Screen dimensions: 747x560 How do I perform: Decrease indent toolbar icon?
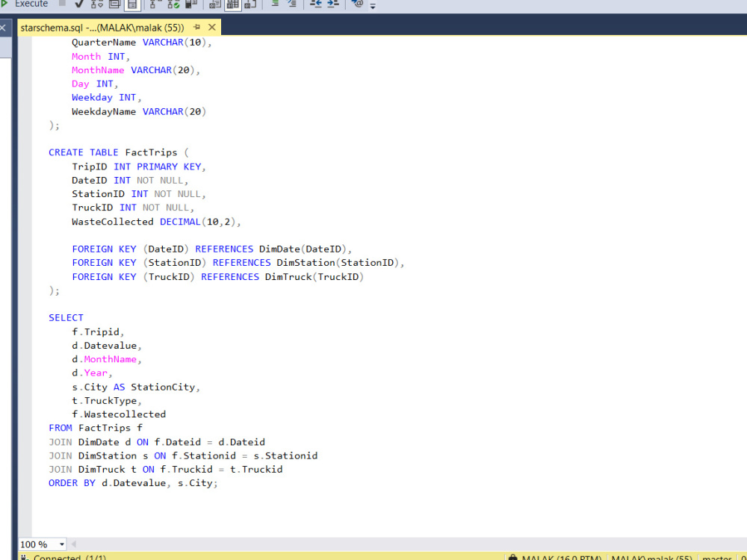pos(316,4)
